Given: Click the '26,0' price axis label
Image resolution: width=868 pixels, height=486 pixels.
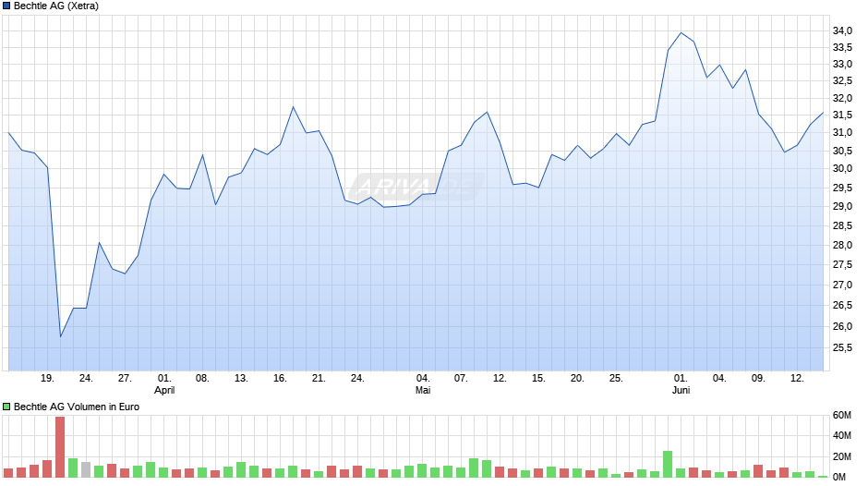Looking at the screenshot, I should pyautogui.click(x=842, y=326).
